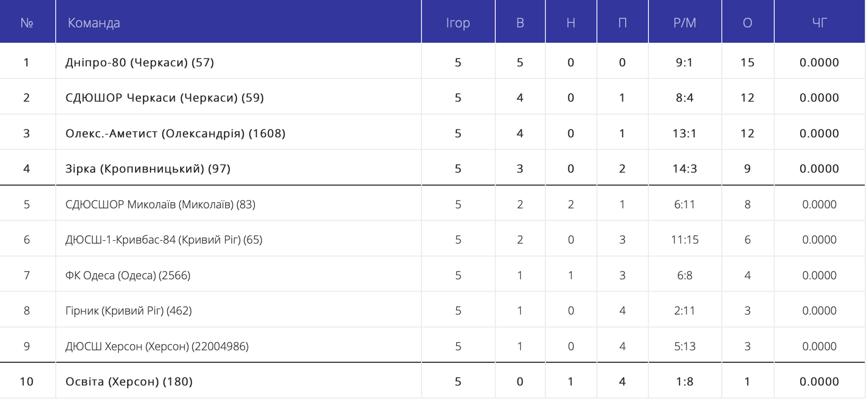868x399 pixels.
Task: Open Гірник (Кривий Ріг) team
Action: click(128, 311)
